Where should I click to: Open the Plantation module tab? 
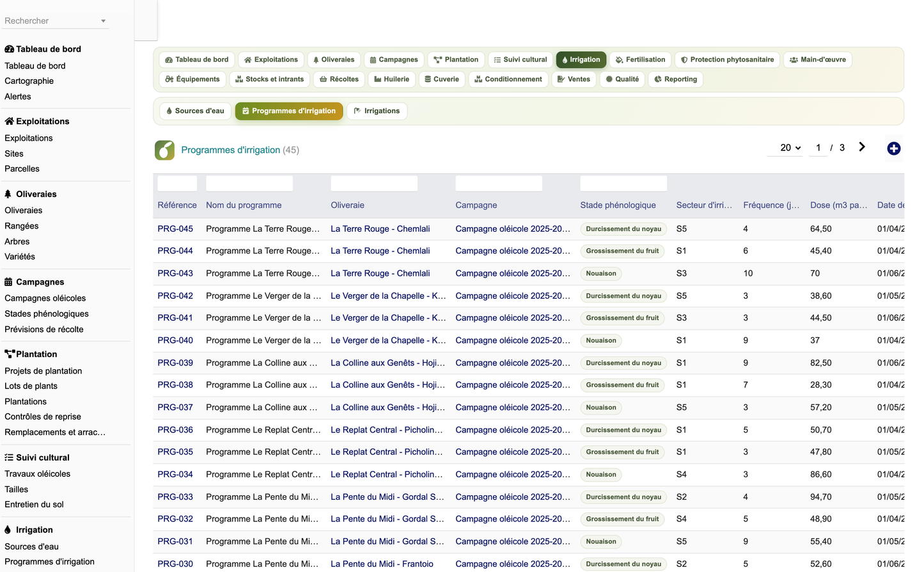click(456, 60)
